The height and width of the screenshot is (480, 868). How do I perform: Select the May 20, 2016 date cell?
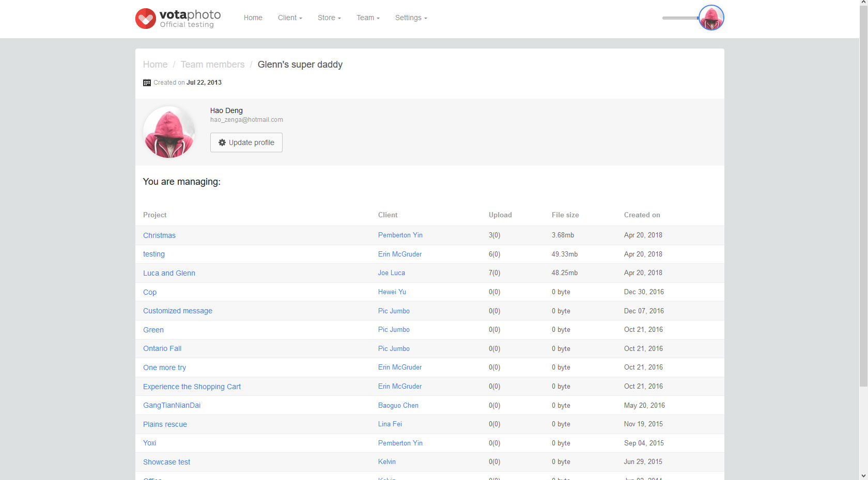click(x=644, y=405)
